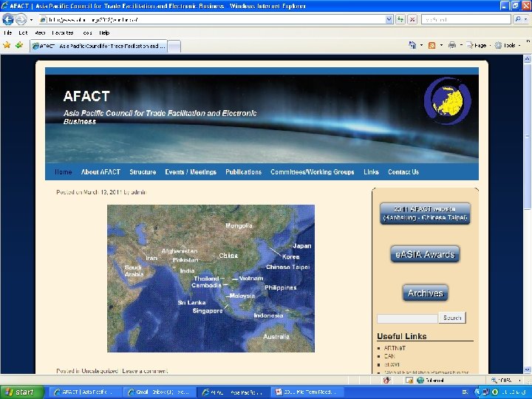Open the ARTNeT useful link
Screen dimensions: 532x399
click(395, 348)
